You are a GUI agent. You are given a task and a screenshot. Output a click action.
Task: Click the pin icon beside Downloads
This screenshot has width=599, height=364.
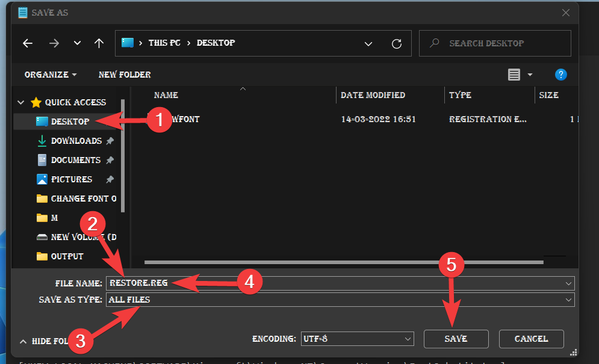point(110,141)
